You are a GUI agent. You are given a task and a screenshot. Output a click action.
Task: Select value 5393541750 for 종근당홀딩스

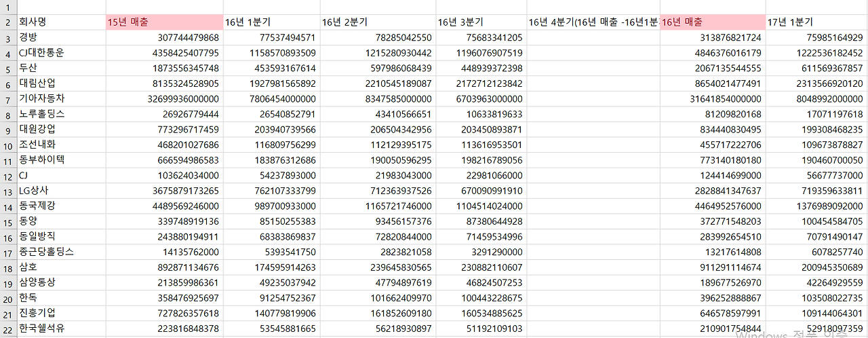[271, 251]
